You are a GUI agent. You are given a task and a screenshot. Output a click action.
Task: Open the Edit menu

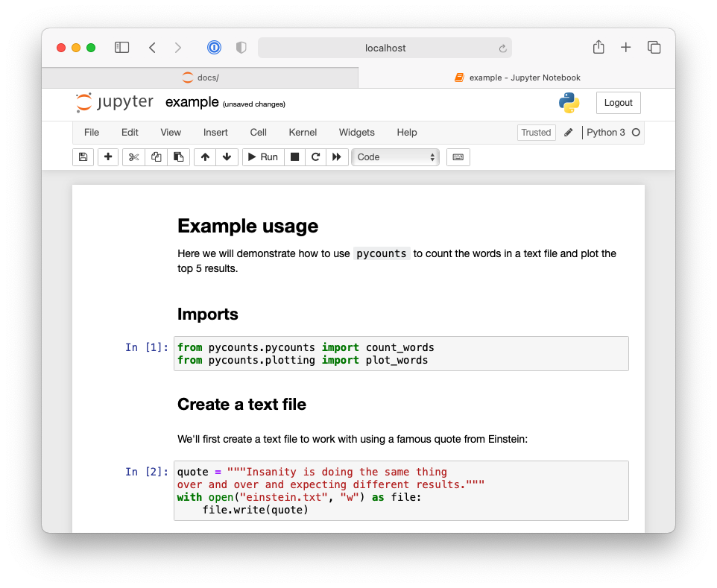(130, 133)
